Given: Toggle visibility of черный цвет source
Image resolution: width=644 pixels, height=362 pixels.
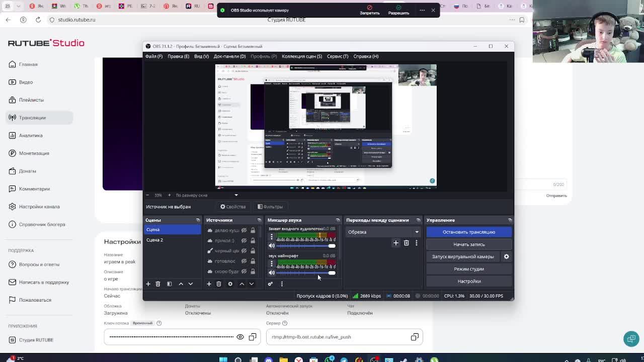Looking at the screenshot, I should [x=244, y=251].
